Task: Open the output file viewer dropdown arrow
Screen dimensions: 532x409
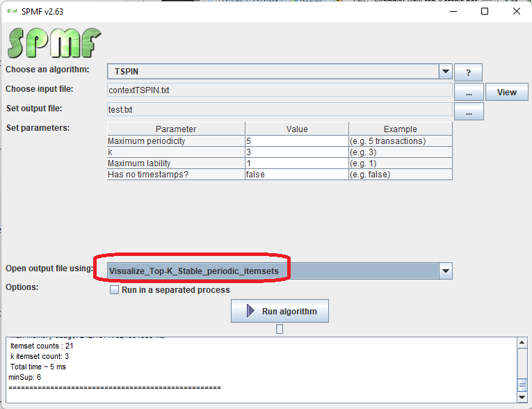Action: [446, 271]
